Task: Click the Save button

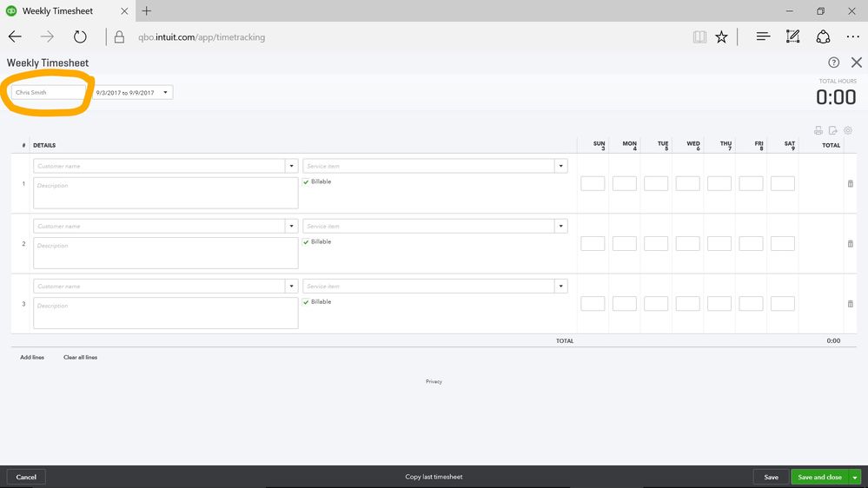Action: pyautogui.click(x=771, y=477)
